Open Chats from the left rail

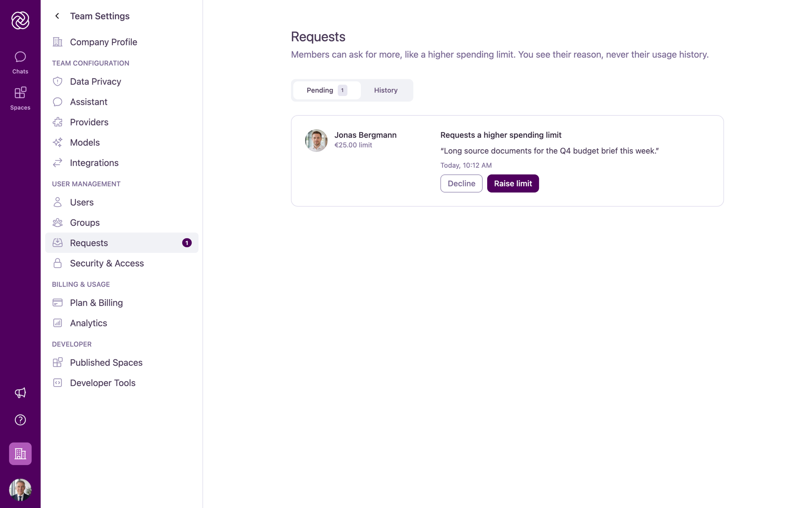[20, 62]
